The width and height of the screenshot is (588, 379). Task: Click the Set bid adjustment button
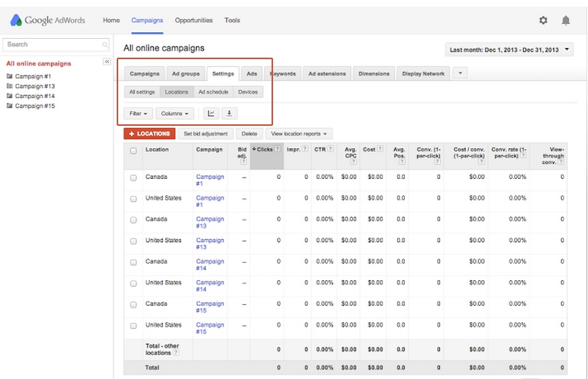206,133
